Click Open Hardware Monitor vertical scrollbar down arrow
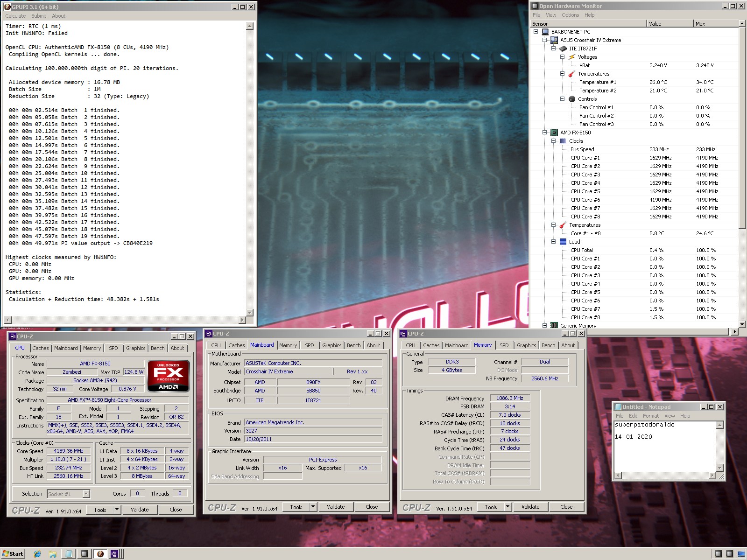747x560 pixels. tap(742, 324)
